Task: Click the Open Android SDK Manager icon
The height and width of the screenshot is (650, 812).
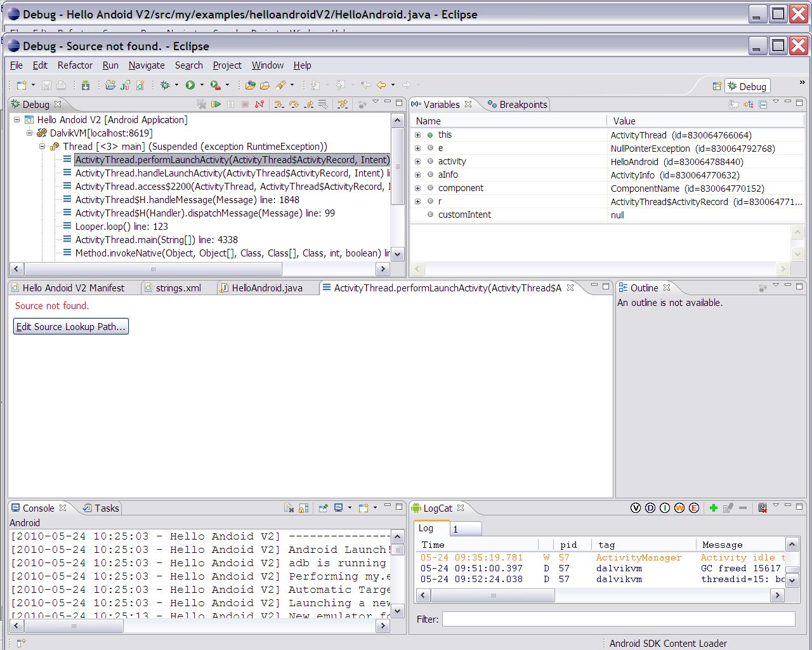Action: [86, 85]
